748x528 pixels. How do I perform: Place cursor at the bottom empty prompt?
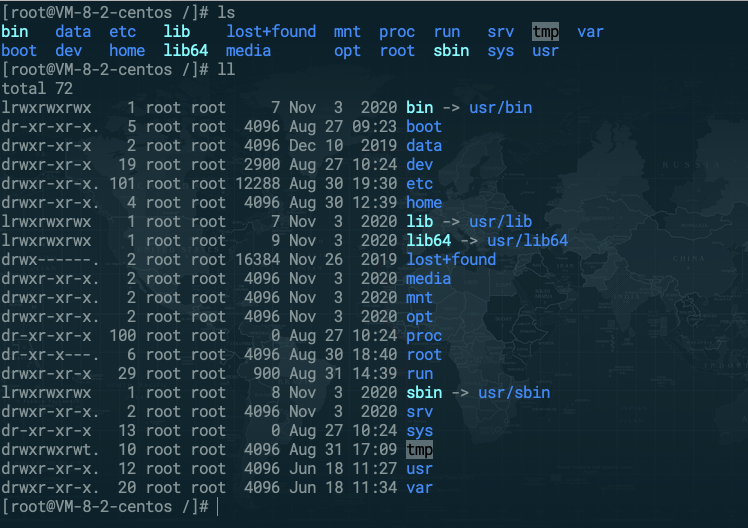pyautogui.click(x=217, y=507)
